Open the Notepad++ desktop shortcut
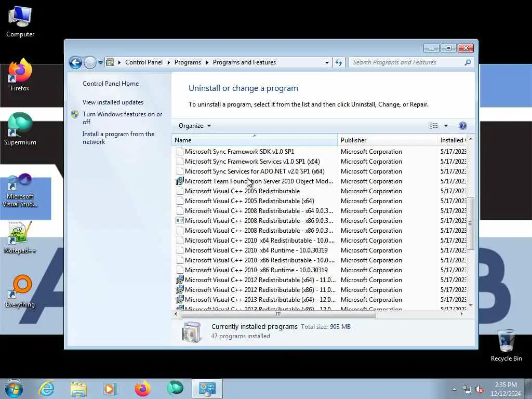This screenshot has width=532, height=399. (x=20, y=237)
